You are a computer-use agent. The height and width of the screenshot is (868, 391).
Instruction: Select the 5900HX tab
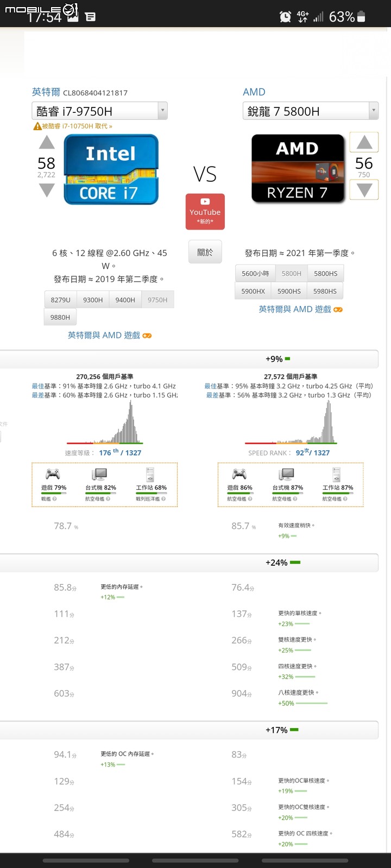(x=253, y=291)
